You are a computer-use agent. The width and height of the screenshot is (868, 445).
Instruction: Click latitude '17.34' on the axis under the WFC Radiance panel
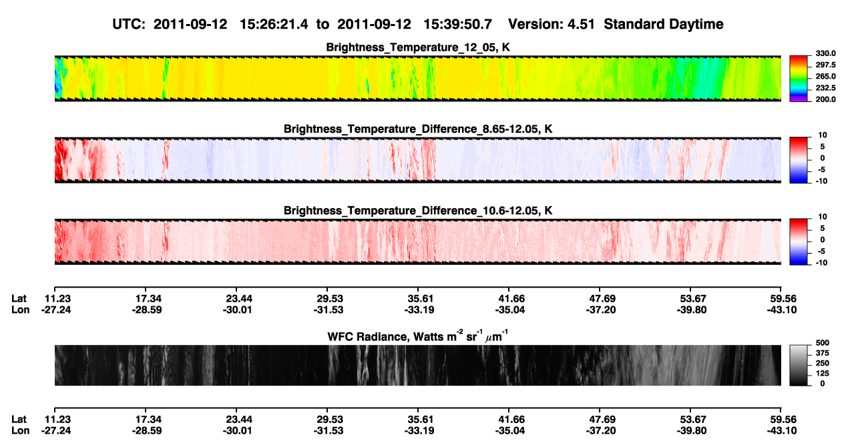(148, 420)
